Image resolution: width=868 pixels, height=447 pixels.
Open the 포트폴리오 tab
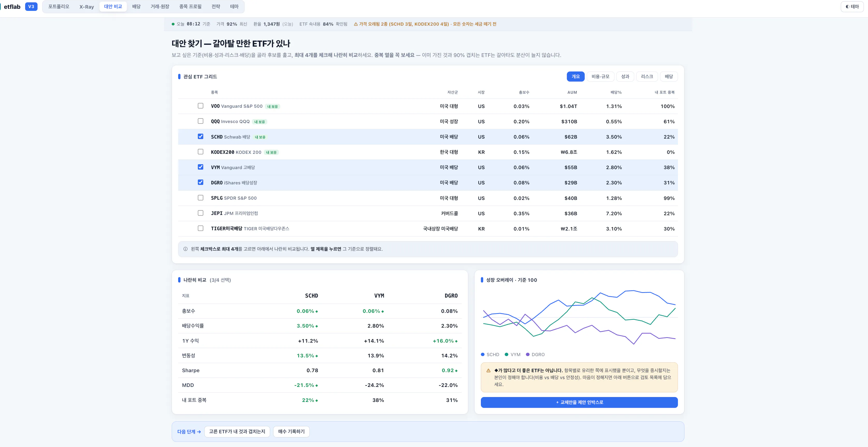tap(59, 7)
